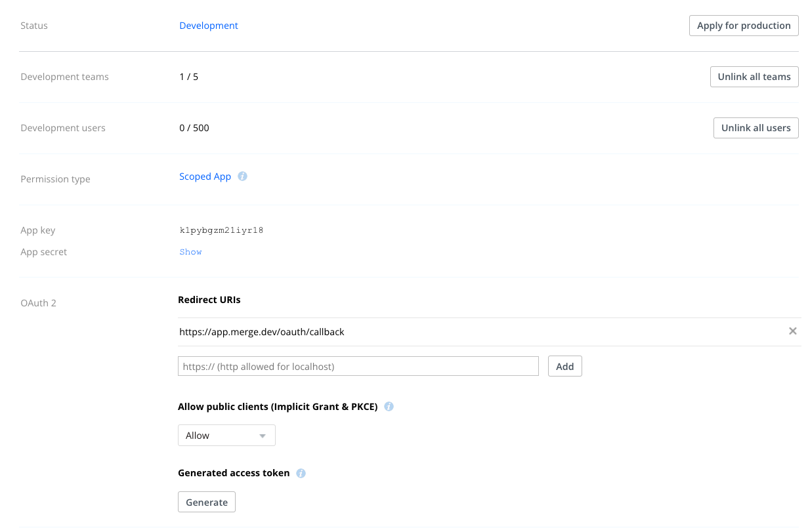Click info icon beside Allow public clients
Image resolution: width=808 pixels, height=532 pixels.
(389, 407)
